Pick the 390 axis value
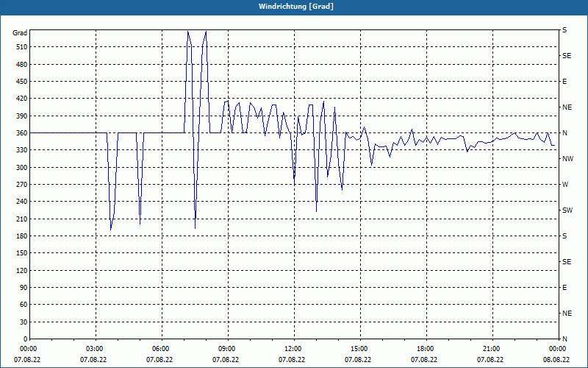This screenshot has width=588, height=368. [x=22, y=116]
